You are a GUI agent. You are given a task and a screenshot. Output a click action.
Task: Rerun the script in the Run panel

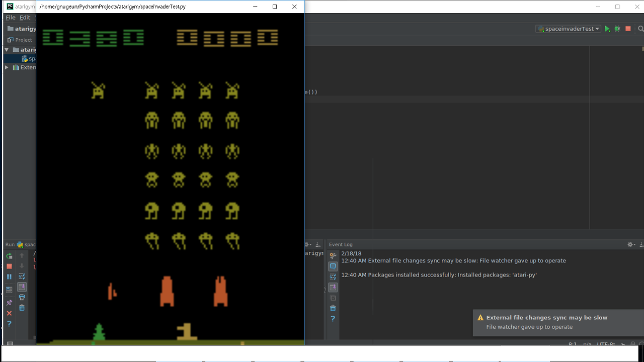(x=9, y=256)
